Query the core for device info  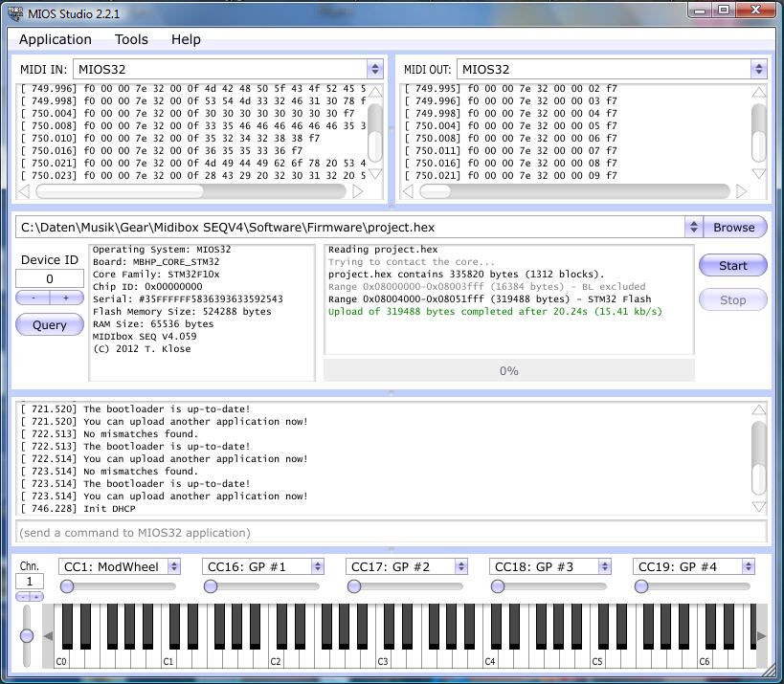click(x=50, y=324)
